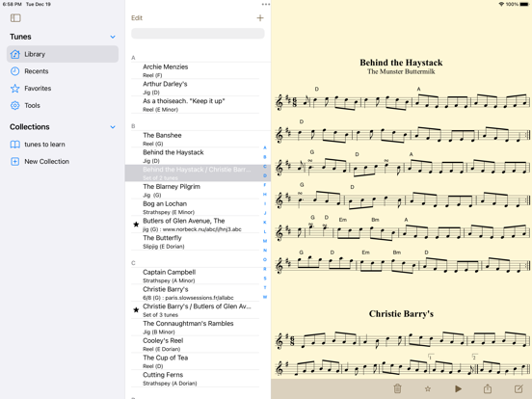Screen dimensions: 532x399
Task: Edit the tune with compose icon
Action: (x=519, y=388)
